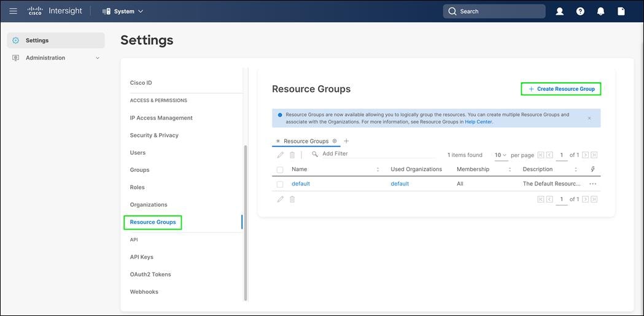644x316 pixels.
Task: Click the 1 items found text
Action: click(465, 155)
